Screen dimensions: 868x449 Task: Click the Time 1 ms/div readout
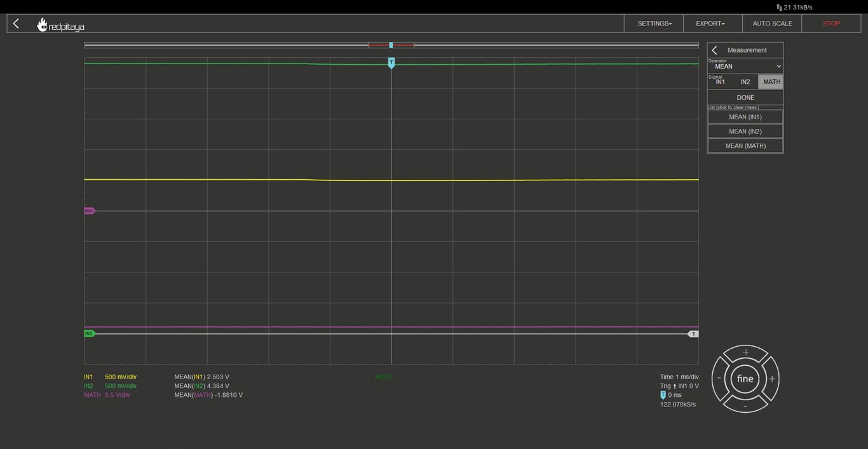(679, 377)
